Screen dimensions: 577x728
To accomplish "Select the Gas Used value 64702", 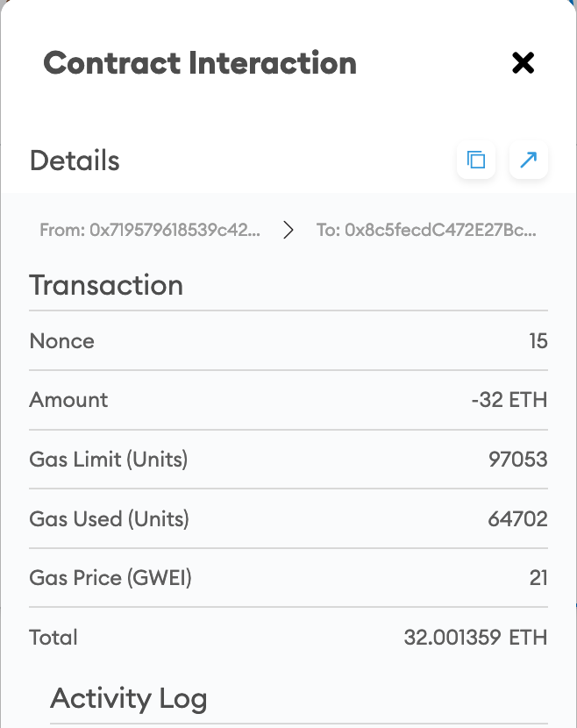I will 518,518.
